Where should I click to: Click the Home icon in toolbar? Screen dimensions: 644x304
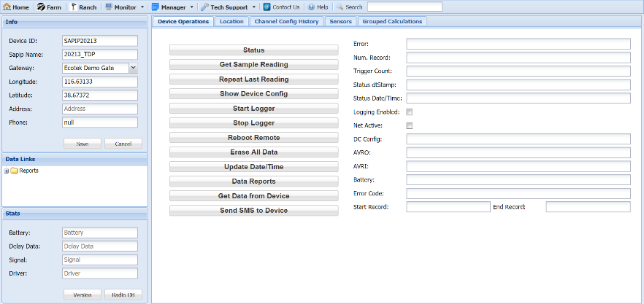coord(7,7)
